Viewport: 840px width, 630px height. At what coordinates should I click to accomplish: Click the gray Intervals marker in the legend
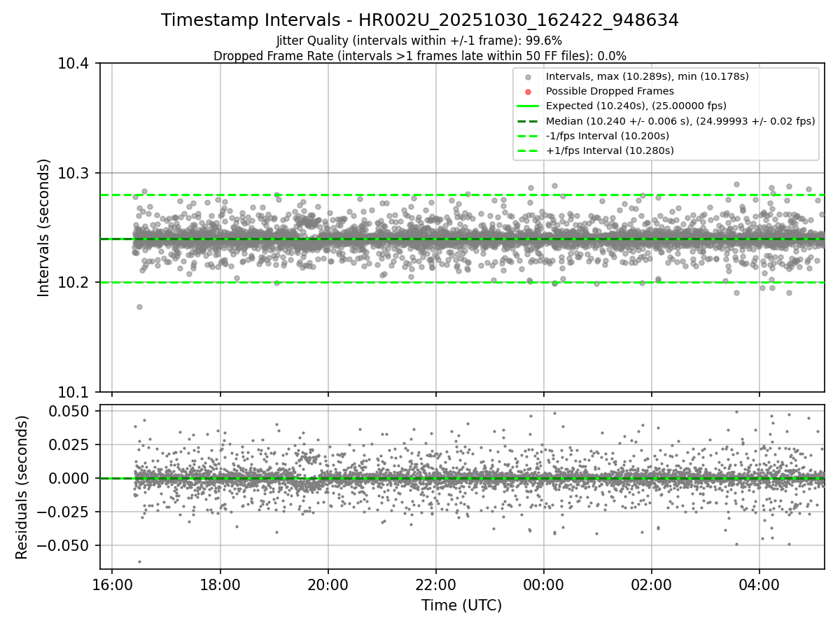click(x=528, y=77)
